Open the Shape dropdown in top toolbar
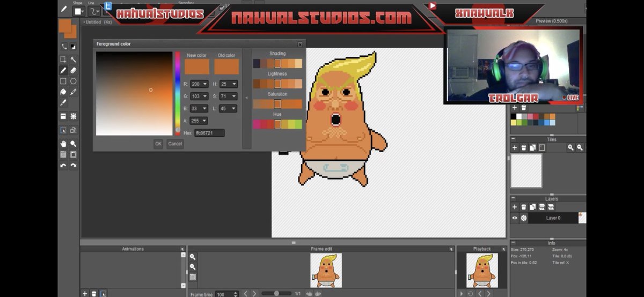The image size is (644, 297). 79,11
